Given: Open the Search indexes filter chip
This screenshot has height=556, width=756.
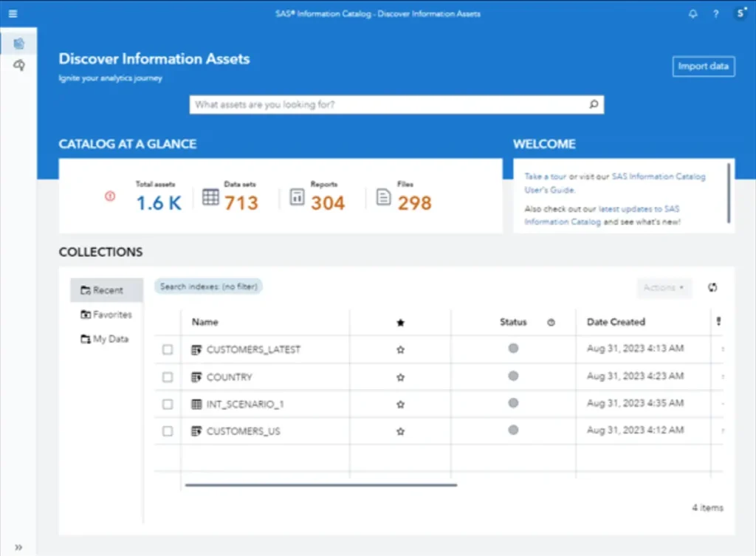Looking at the screenshot, I should pyautogui.click(x=208, y=286).
